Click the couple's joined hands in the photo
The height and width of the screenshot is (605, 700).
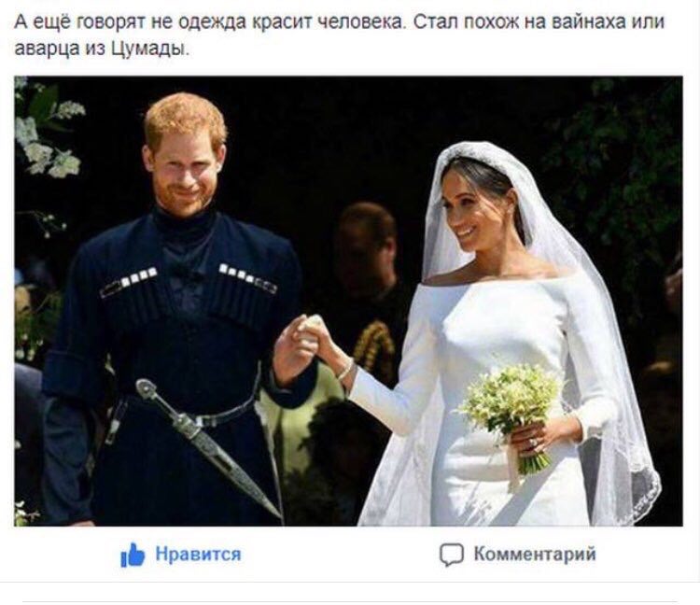point(307,337)
